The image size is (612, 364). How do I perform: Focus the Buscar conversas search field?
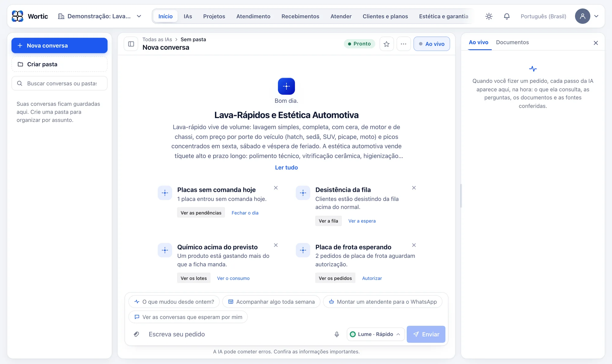coord(59,83)
